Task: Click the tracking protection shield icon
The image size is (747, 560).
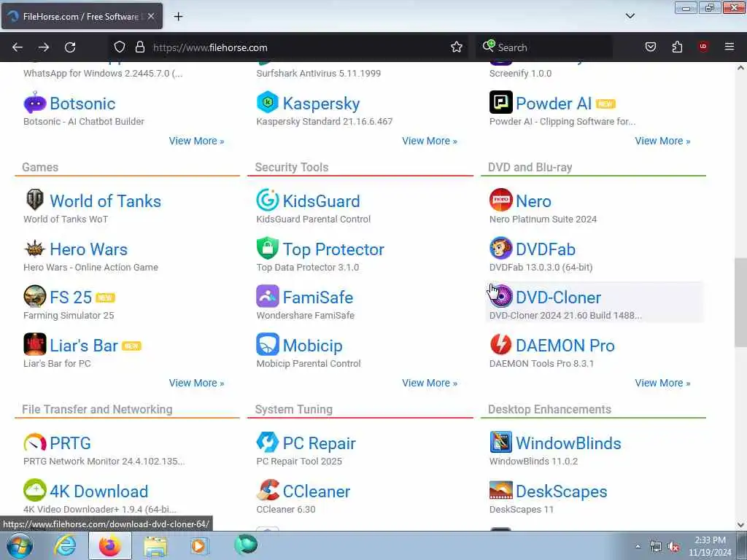Action: click(x=119, y=47)
